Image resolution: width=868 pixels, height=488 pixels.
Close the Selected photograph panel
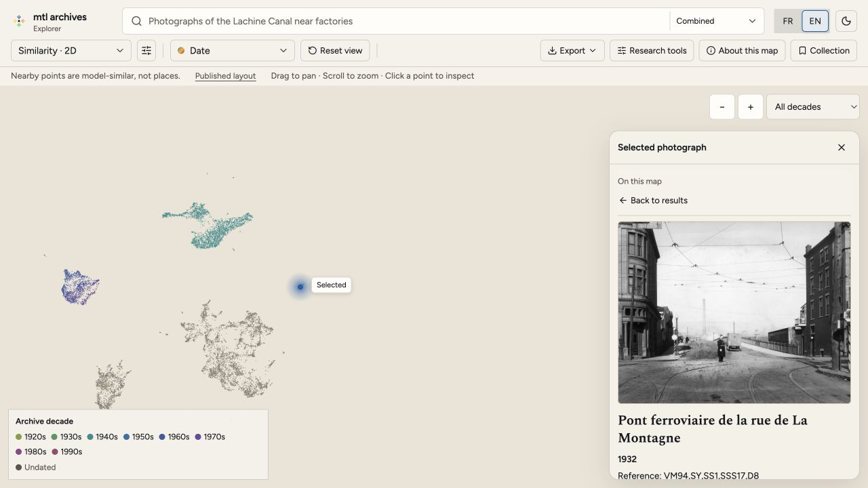pos(842,148)
